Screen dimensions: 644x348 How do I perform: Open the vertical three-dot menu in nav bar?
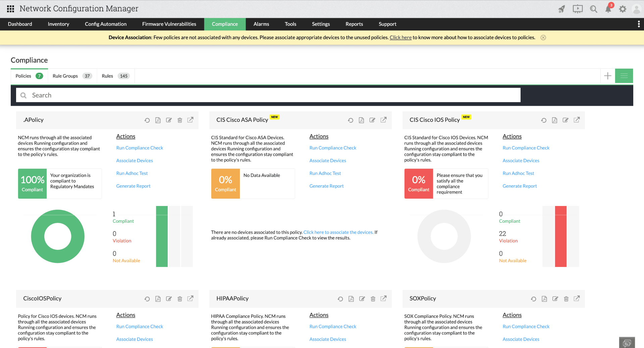click(x=639, y=24)
